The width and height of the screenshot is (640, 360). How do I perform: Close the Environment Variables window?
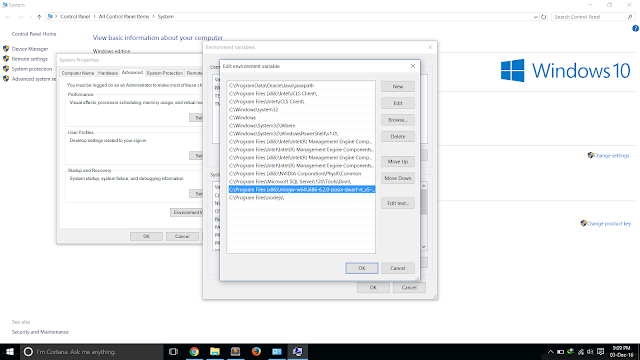(430, 47)
